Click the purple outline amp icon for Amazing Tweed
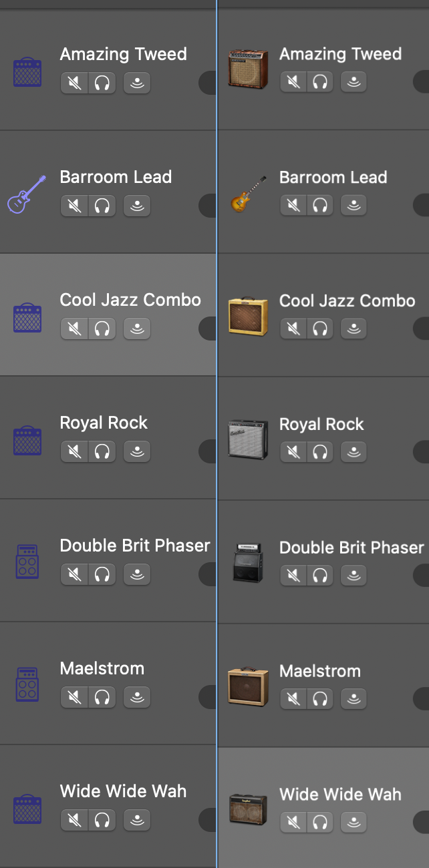The height and width of the screenshot is (868, 429). 27,71
